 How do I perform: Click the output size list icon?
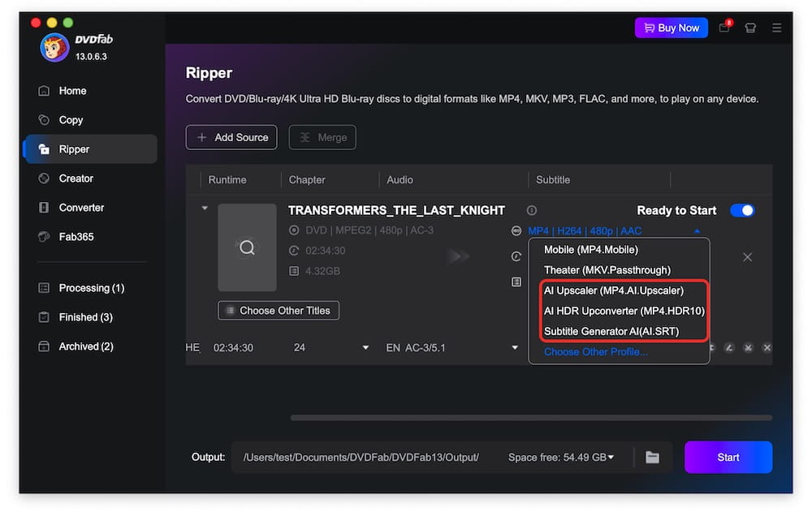pyautogui.click(x=516, y=282)
